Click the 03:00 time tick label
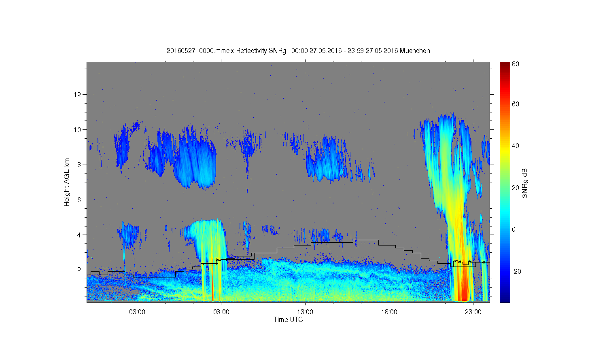The width and height of the screenshot is (607, 364). 137,312
